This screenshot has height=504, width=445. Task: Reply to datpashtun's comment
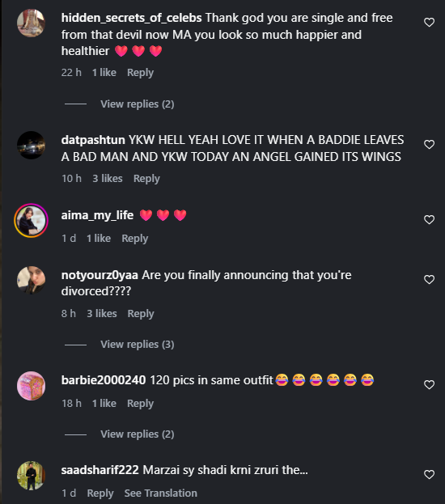point(146,179)
